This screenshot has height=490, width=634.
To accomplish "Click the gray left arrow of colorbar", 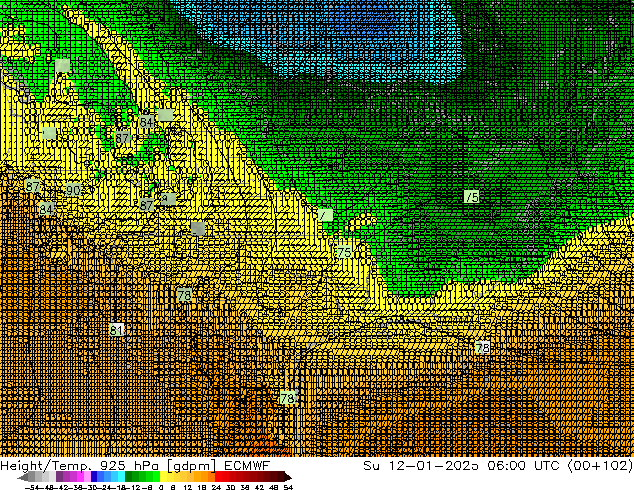I will click(x=22, y=477).
